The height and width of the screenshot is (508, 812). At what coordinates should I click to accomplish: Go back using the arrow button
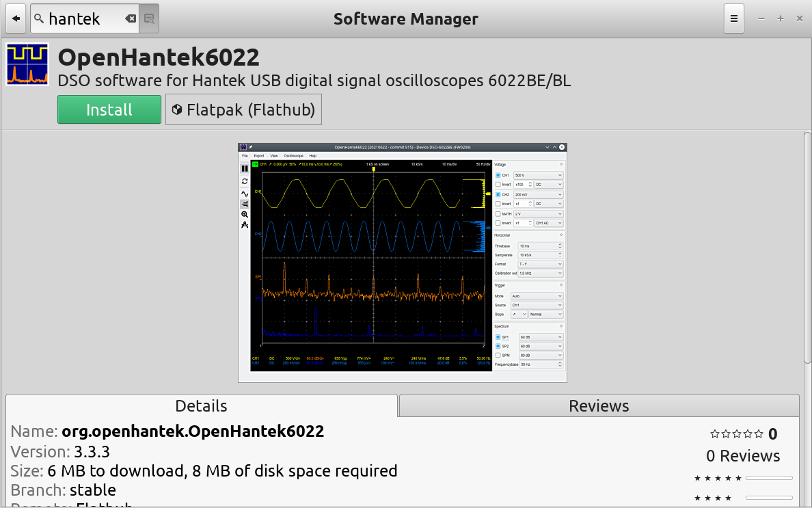coord(16,18)
